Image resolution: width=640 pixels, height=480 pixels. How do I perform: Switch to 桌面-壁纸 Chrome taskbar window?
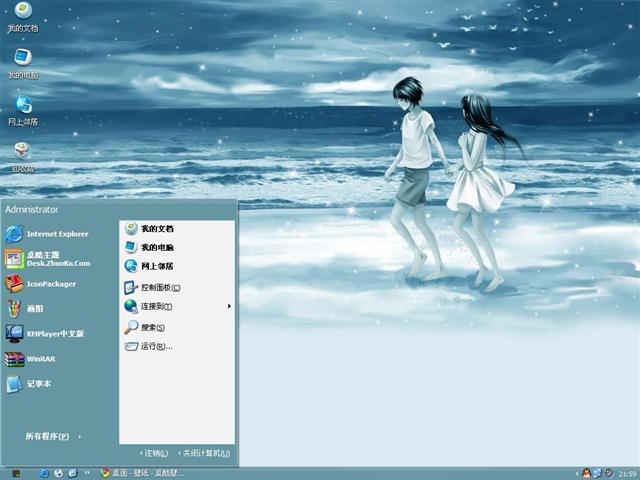click(142, 473)
